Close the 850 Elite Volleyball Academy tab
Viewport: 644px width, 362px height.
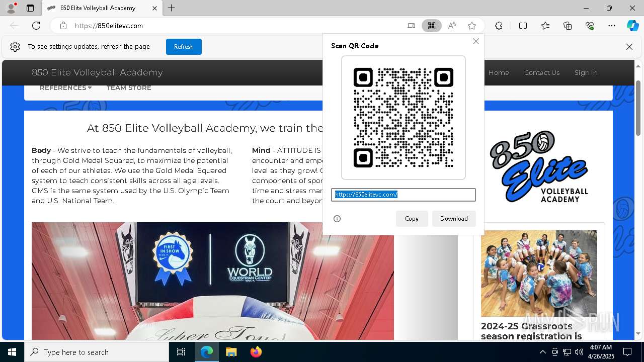(x=154, y=8)
